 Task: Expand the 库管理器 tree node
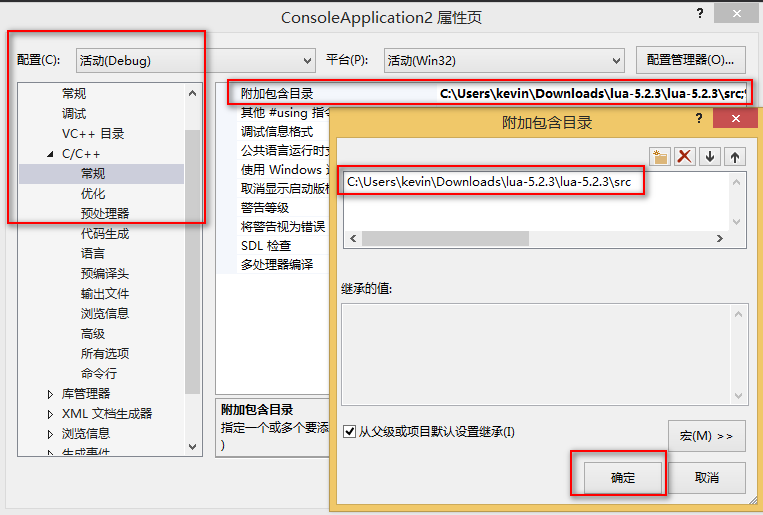[50, 394]
